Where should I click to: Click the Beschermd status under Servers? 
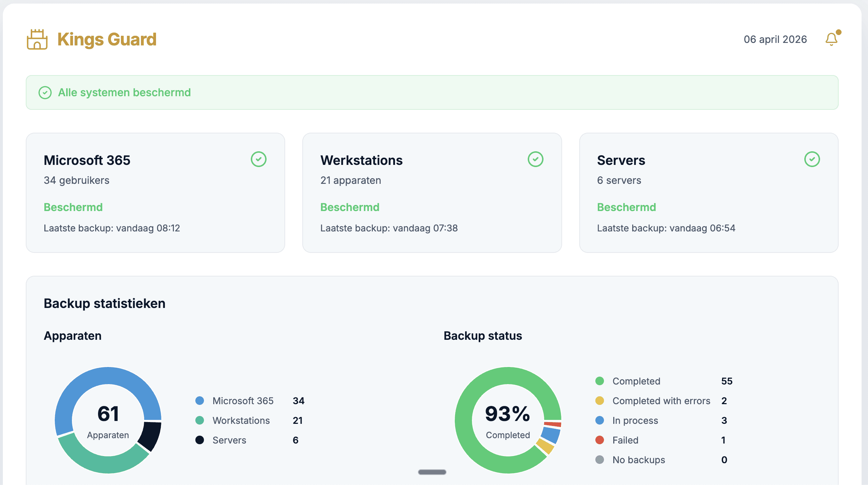coord(626,207)
